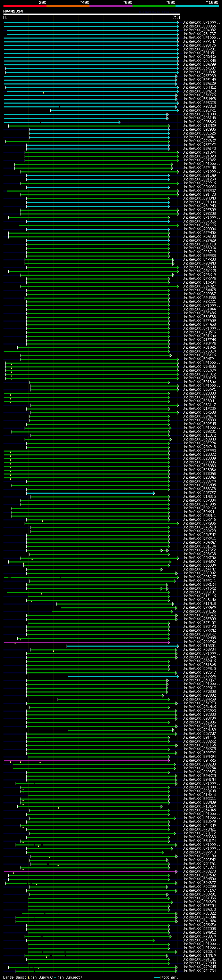The image size is (222, 980).
Task: Open hit UniRef100_Q94AB2
Action: coord(199,30)
